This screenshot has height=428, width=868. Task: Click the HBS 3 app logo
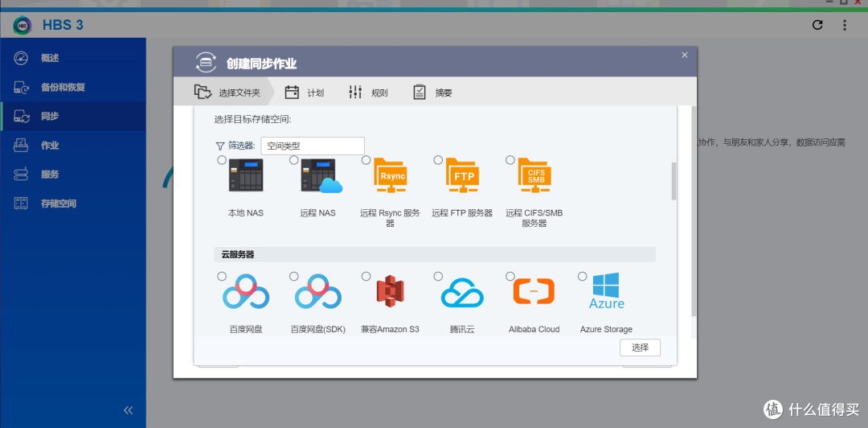(23, 25)
